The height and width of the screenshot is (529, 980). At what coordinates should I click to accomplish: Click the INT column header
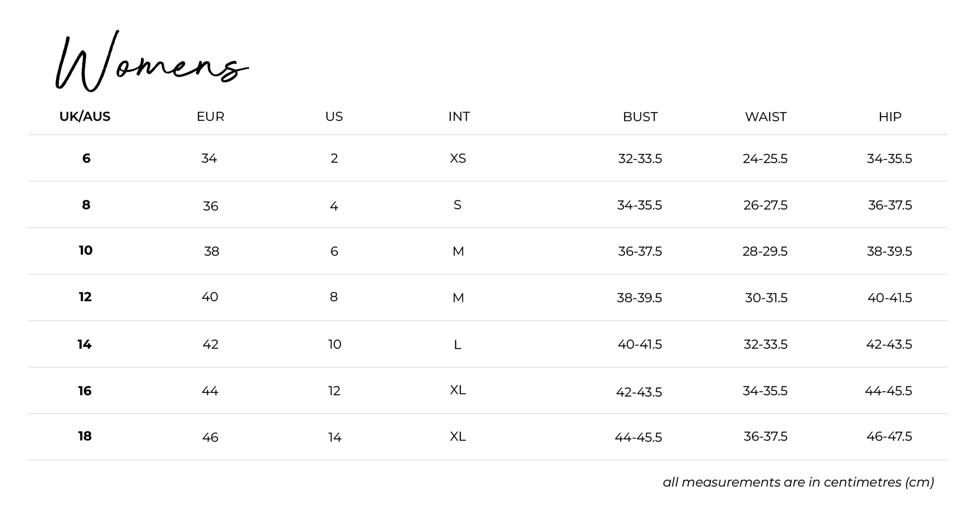click(459, 116)
